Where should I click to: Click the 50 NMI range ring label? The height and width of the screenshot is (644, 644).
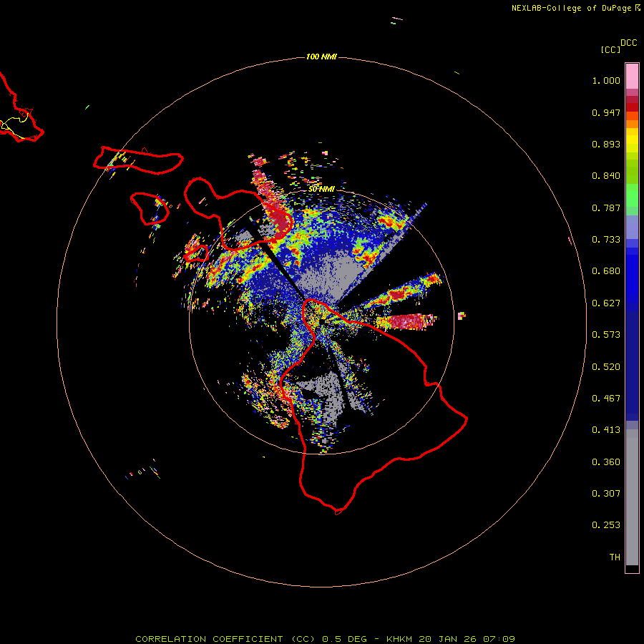pyautogui.click(x=321, y=190)
